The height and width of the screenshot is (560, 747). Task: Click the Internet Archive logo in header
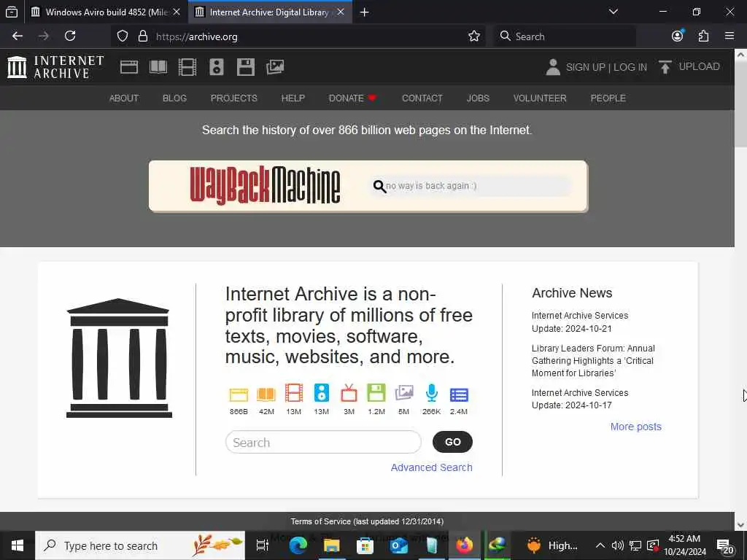55,67
